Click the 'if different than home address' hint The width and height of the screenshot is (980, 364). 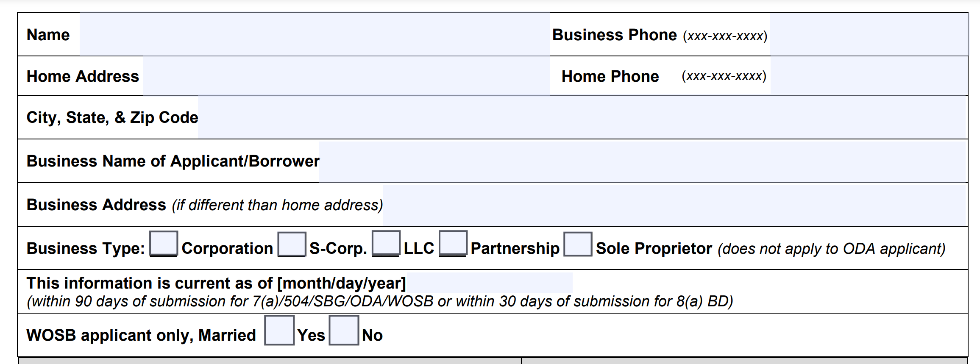tap(277, 205)
